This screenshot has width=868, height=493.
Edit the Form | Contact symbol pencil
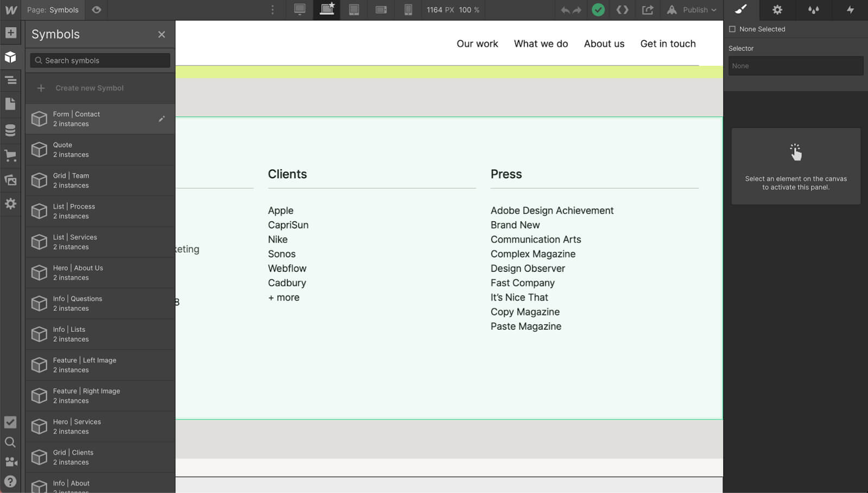click(161, 119)
